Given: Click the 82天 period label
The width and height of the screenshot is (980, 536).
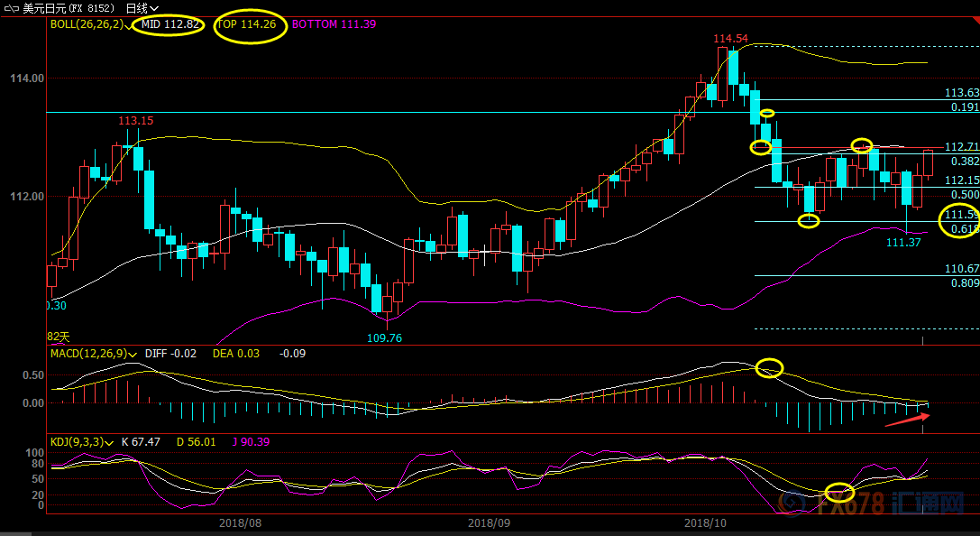Looking at the screenshot, I should (x=59, y=337).
